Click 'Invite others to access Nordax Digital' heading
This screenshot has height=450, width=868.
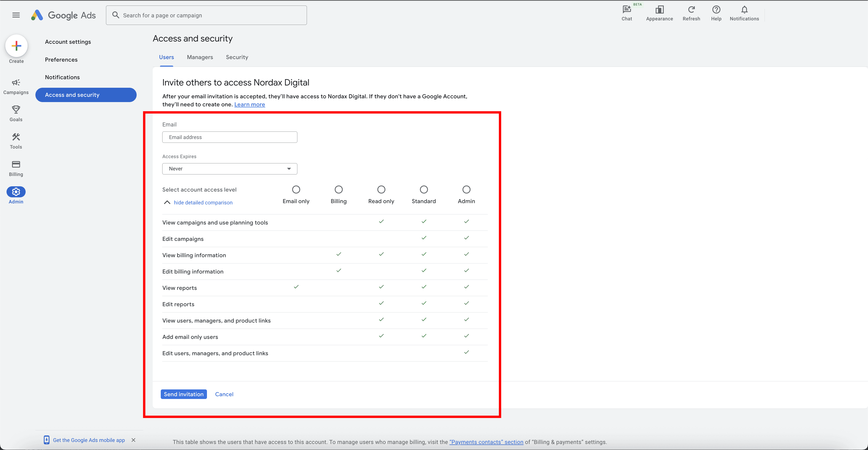(x=236, y=83)
